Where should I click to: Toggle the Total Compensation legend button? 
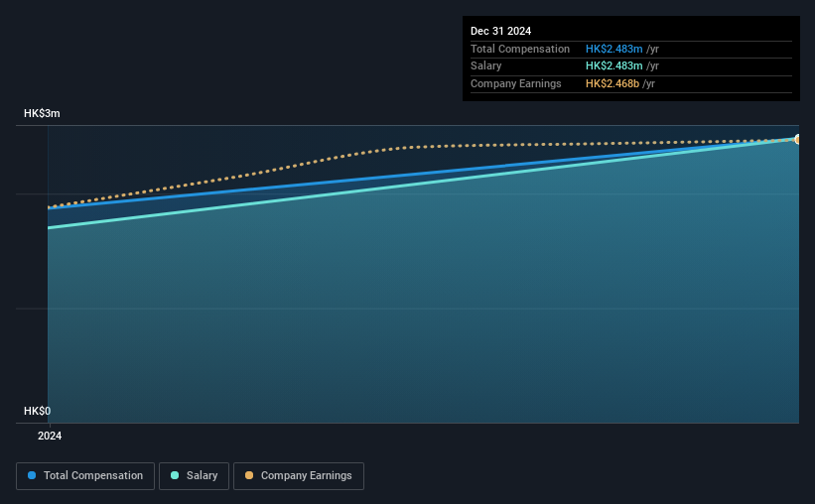click(x=85, y=476)
